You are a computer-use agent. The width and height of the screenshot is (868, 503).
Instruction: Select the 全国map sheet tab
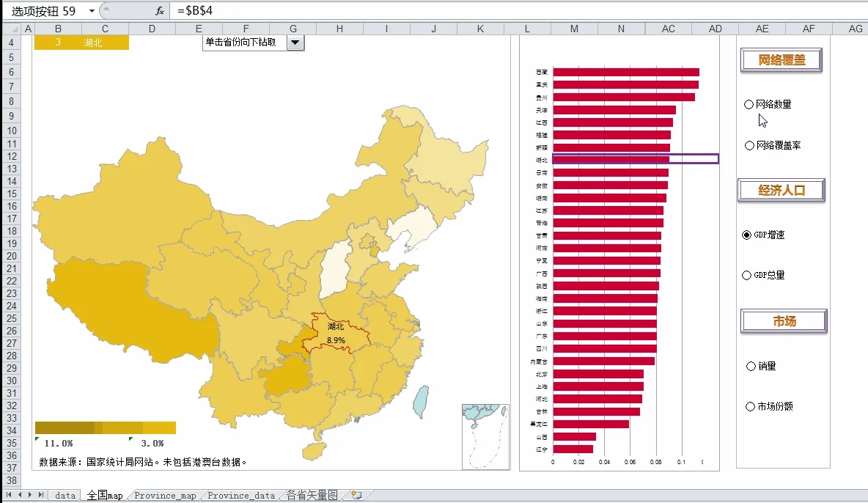coord(105,495)
